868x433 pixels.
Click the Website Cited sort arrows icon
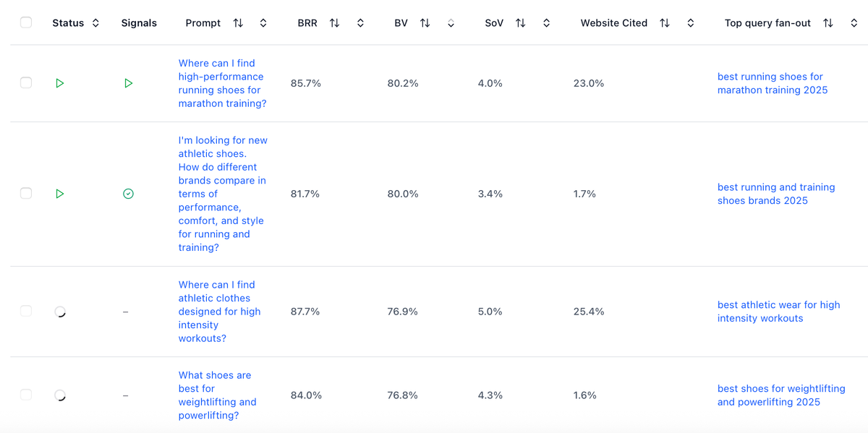665,22
